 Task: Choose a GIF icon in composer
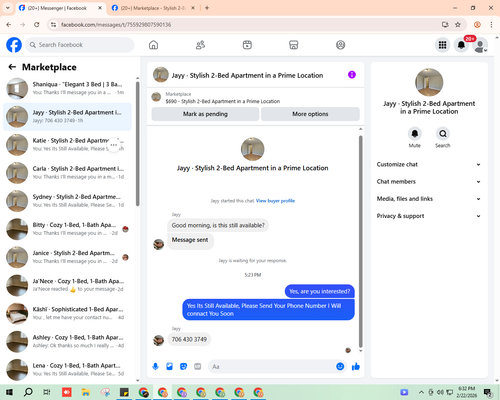point(198,367)
